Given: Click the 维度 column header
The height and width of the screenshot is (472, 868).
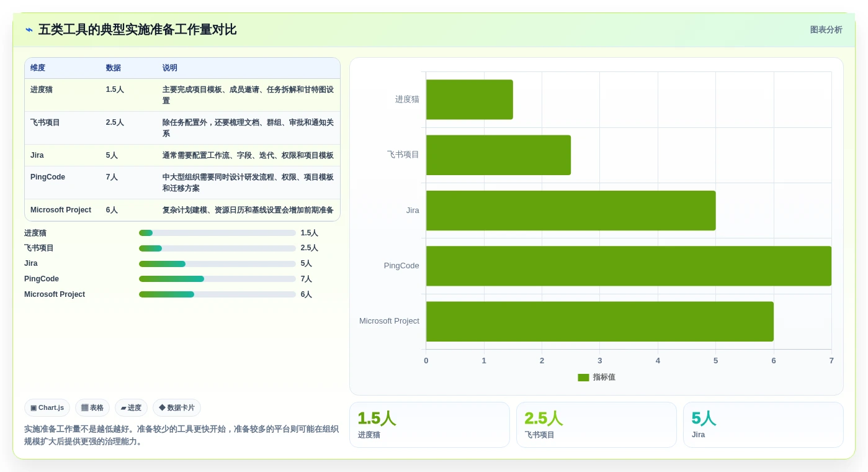Looking at the screenshot, I should (38, 68).
